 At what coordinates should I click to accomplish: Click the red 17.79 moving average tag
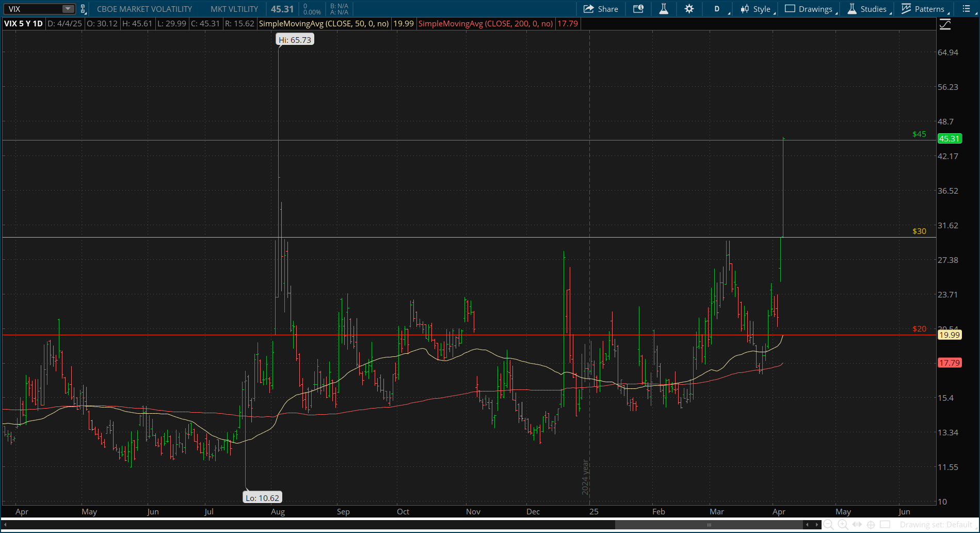coord(950,363)
